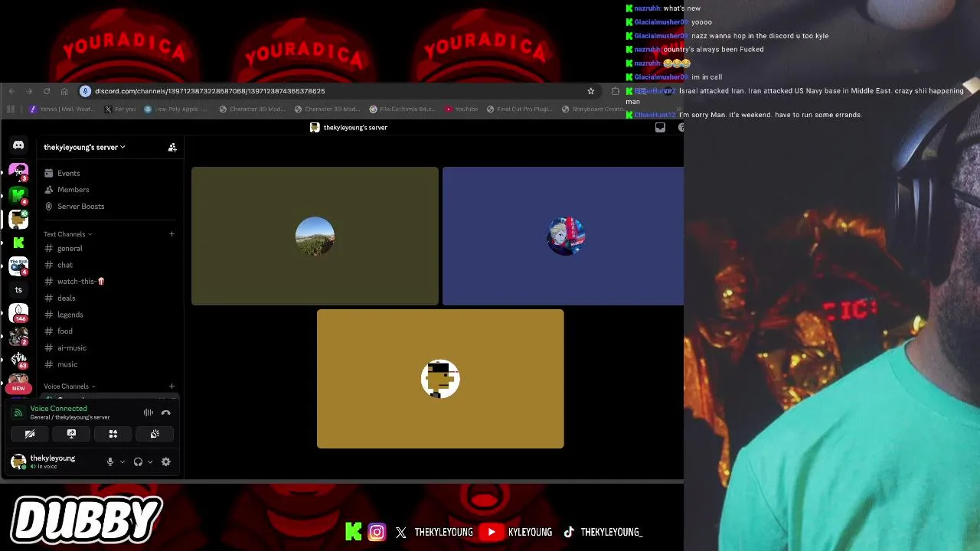
Task: Open headphones output options chevron
Action: [x=149, y=462]
